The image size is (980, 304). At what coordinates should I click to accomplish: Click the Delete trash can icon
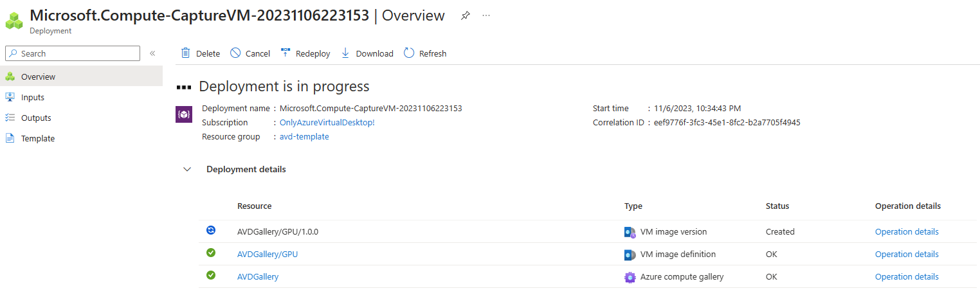click(185, 53)
